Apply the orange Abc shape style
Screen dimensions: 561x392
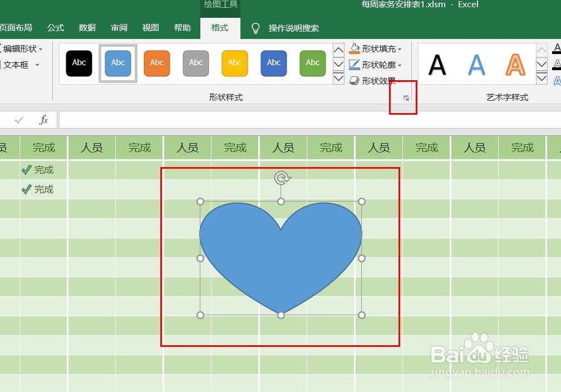coord(156,63)
